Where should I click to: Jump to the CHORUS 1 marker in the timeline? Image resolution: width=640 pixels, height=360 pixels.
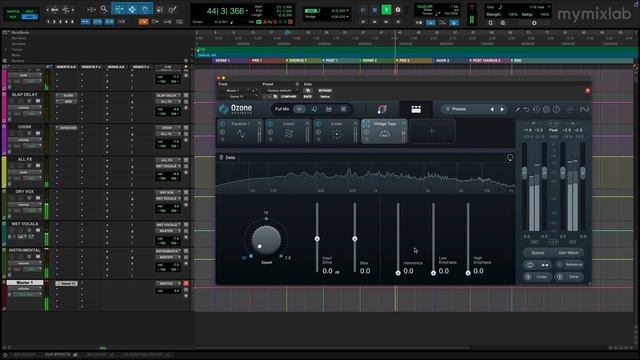[x=297, y=60]
